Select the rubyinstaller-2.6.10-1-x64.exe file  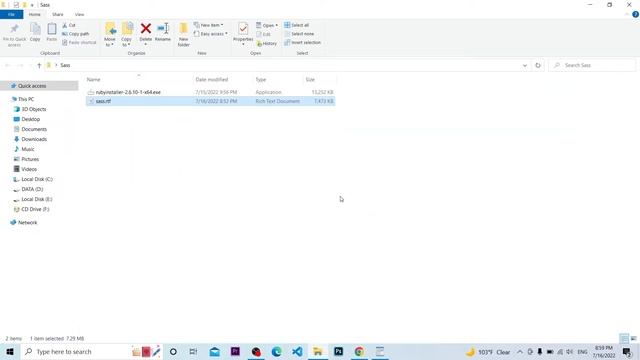(x=210, y=92)
